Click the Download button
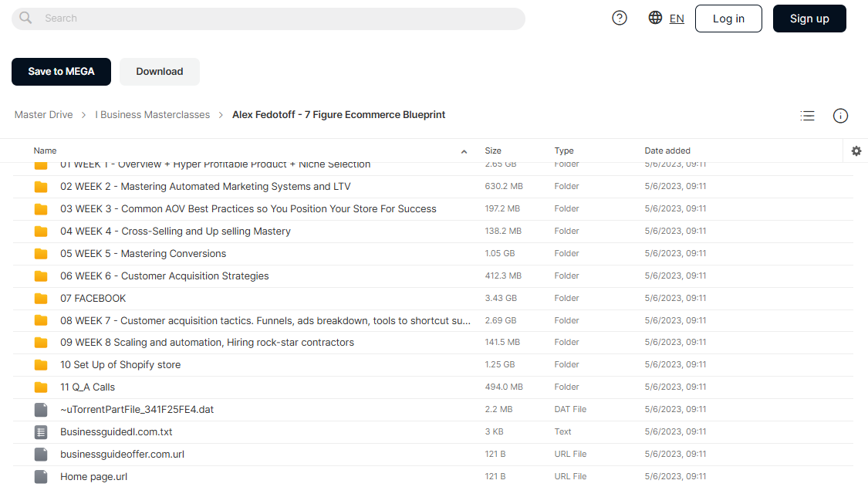 click(x=160, y=72)
